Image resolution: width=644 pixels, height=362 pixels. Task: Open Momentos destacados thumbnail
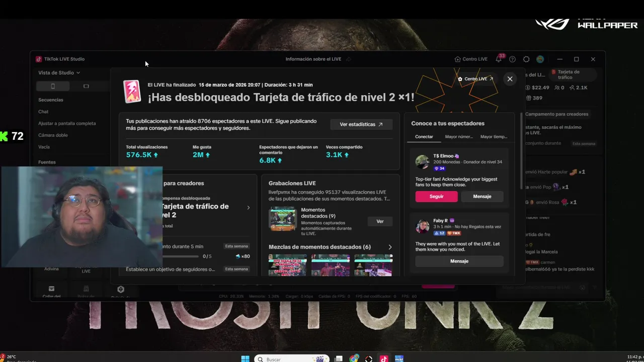283,219
